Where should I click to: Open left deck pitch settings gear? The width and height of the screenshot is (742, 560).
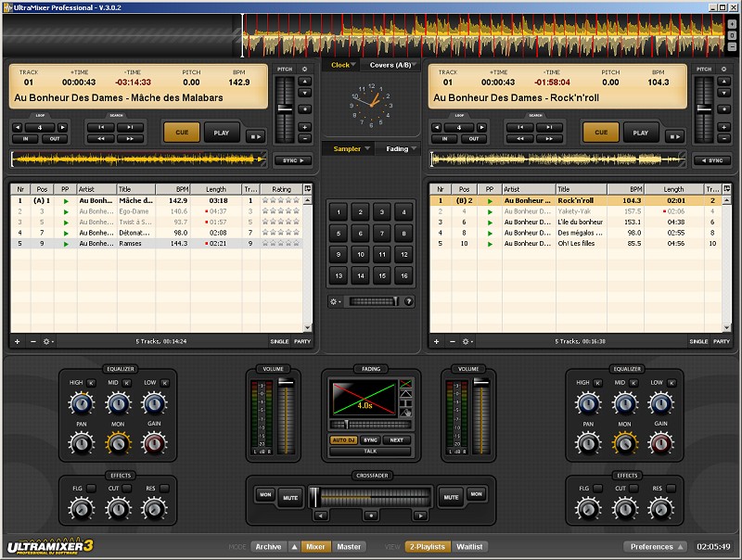pos(304,69)
